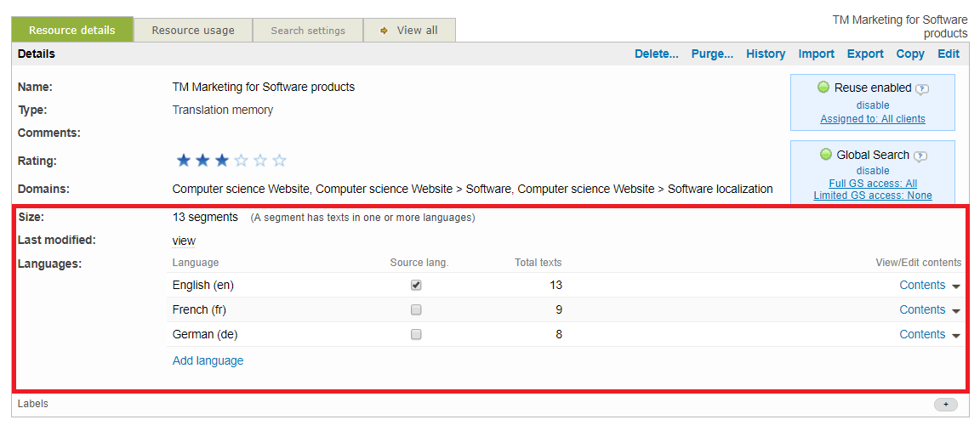Click Export in the Details toolbar
The height and width of the screenshot is (431, 980).
865,54
